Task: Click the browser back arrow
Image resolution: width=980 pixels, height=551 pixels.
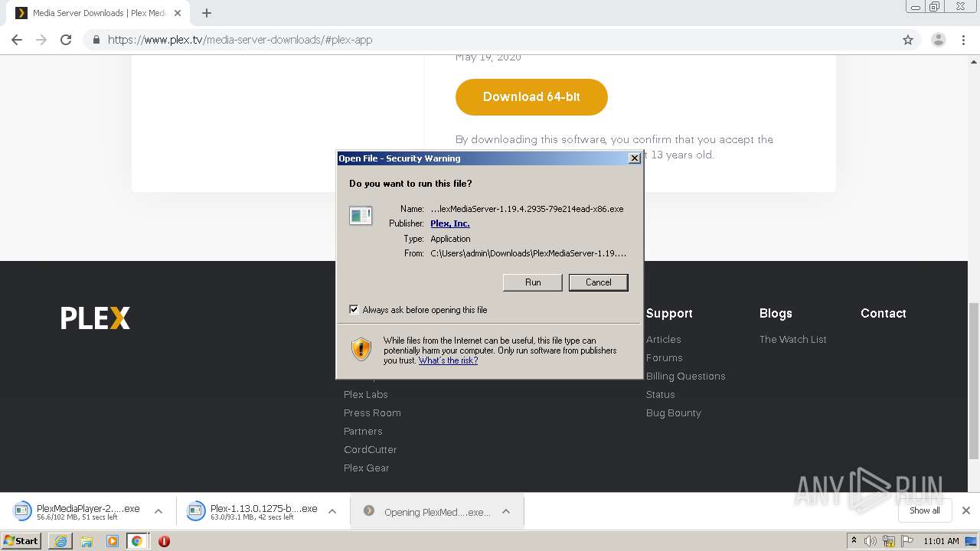Action: click(x=17, y=40)
